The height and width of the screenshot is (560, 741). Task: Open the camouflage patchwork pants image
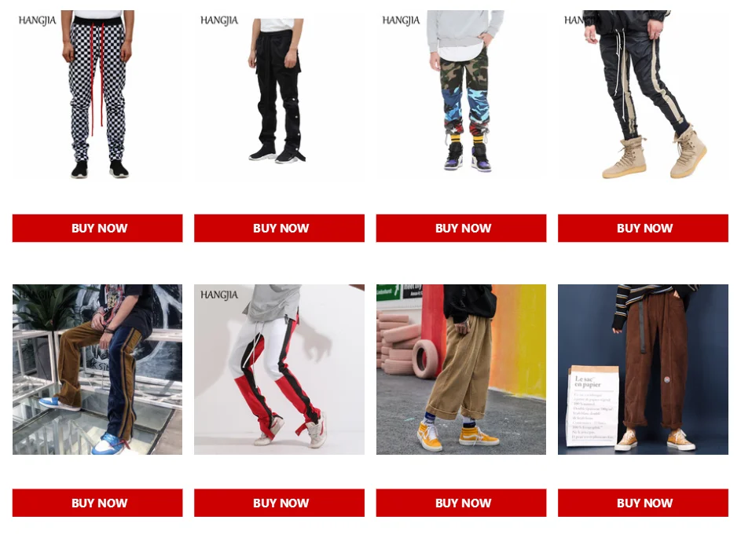[x=461, y=94]
